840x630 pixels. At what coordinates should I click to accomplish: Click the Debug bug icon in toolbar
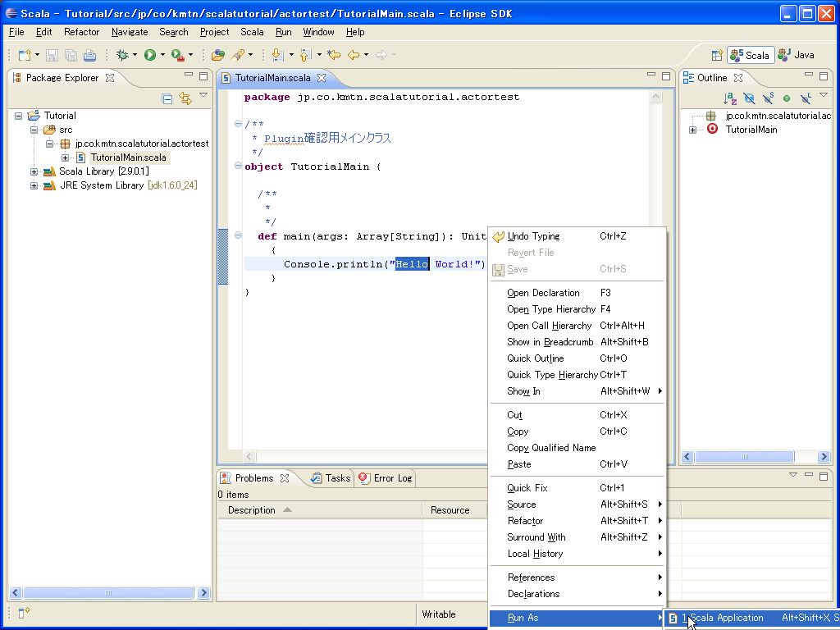click(122, 55)
